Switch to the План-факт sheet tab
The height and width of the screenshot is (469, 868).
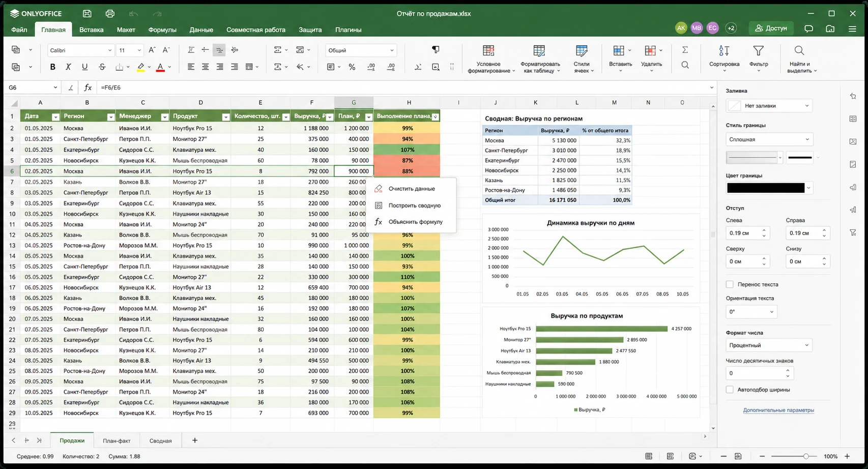click(117, 441)
